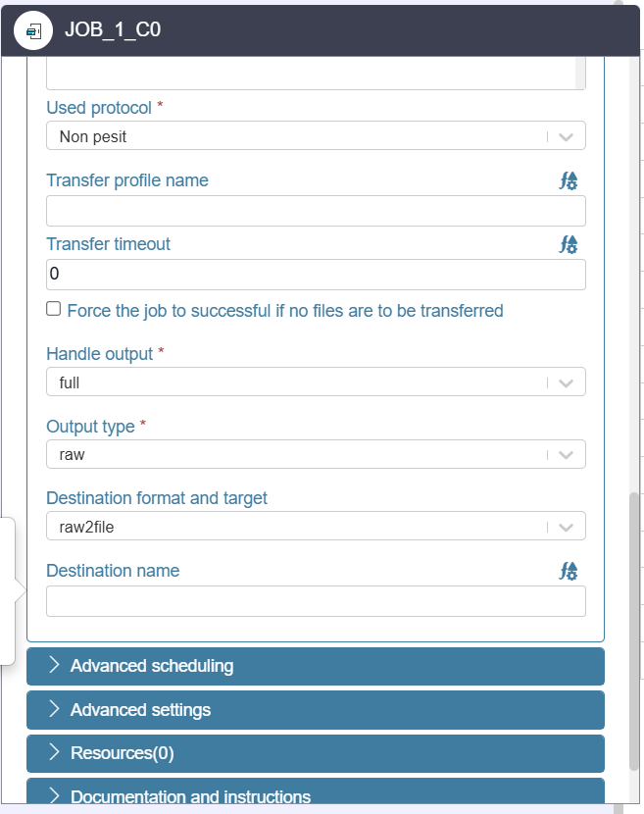The width and height of the screenshot is (644, 814).
Task: Open function editor for Destination name
Action: tap(569, 571)
